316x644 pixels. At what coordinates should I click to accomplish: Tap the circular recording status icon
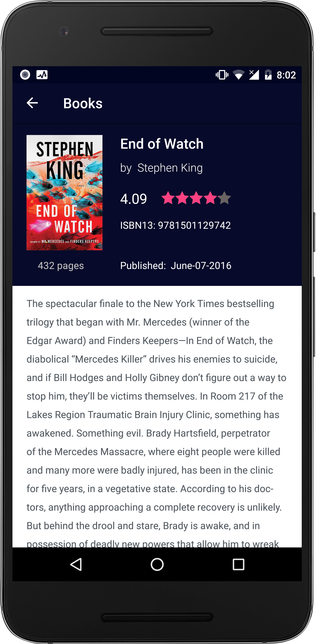coord(25,74)
